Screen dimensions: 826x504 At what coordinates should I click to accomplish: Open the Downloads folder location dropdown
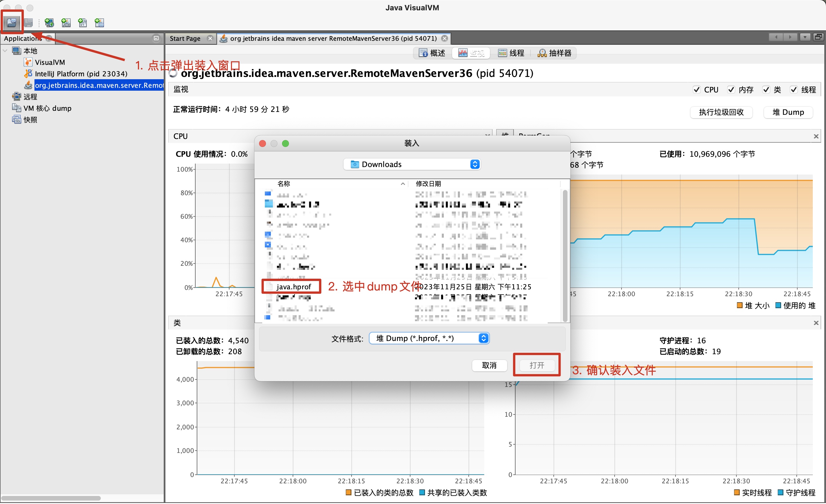[x=412, y=164]
